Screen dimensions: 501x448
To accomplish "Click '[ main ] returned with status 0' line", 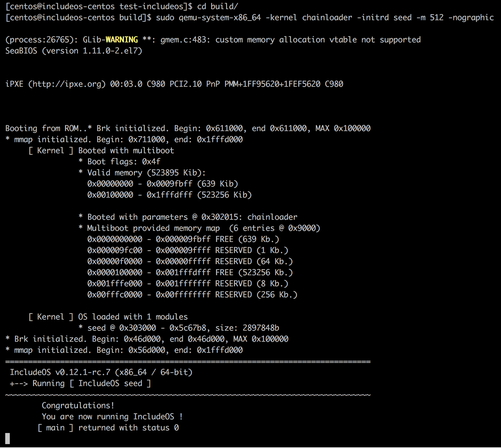I will (x=108, y=427).
